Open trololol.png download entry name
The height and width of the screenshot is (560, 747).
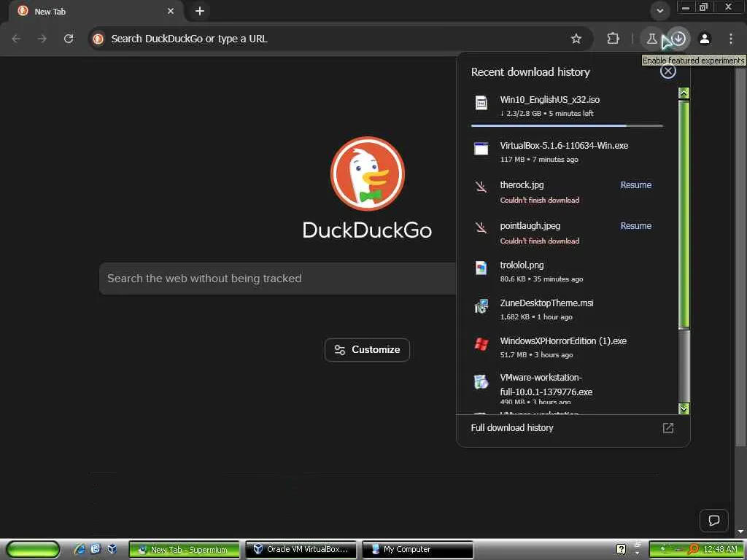coord(522,265)
